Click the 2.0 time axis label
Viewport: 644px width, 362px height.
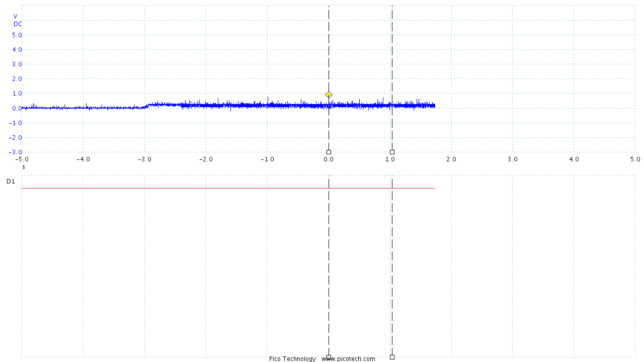451,159
